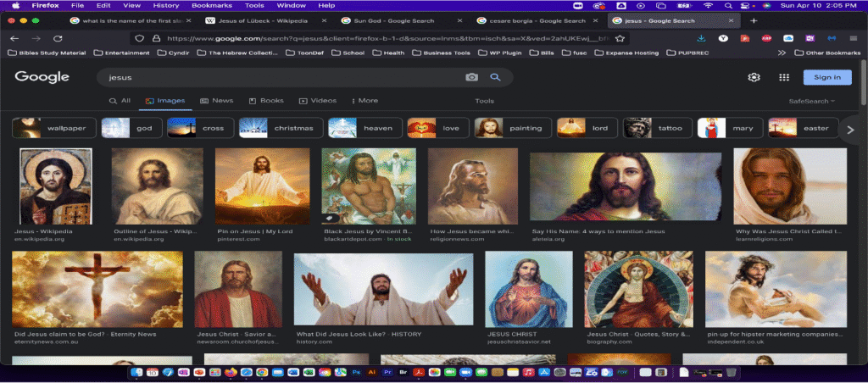Switch to the Videos search tab

pyautogui.click(x=318, y=101)
